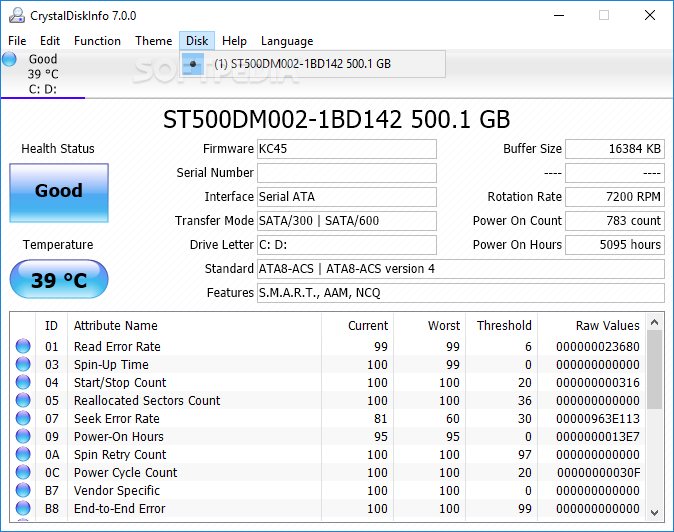The width and height of the screenshot is (674, 532).
Task: Open the File menu
Action: [17, 41]
